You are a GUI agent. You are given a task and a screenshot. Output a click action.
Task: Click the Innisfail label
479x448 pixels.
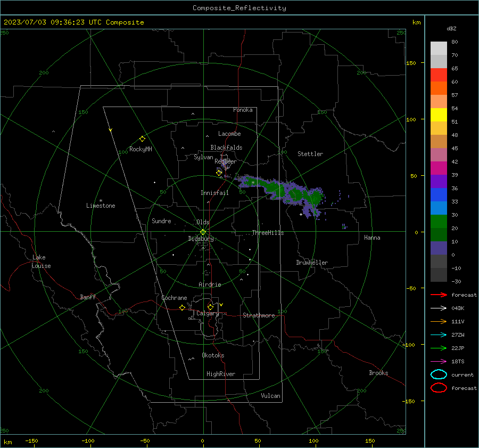pyautogui.click(x=214, y=193)
